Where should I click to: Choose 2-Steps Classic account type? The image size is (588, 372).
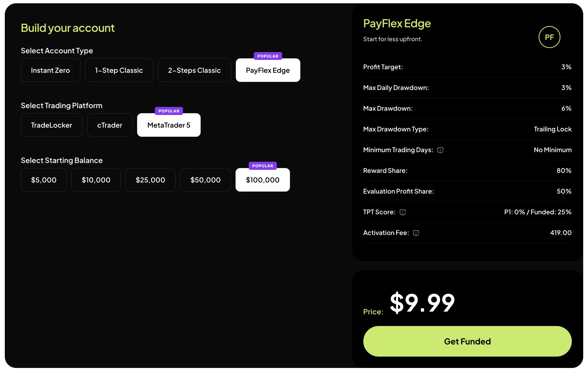pos(195,70)
